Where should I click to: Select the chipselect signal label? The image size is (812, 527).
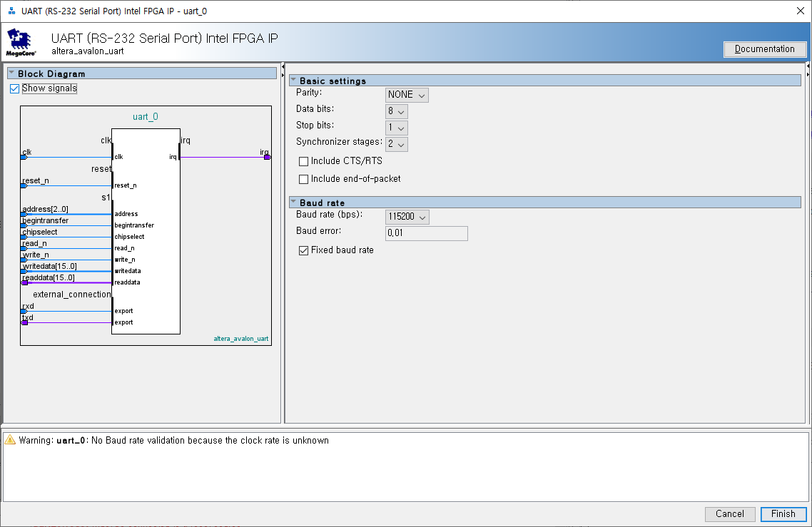tap(40, 232)
